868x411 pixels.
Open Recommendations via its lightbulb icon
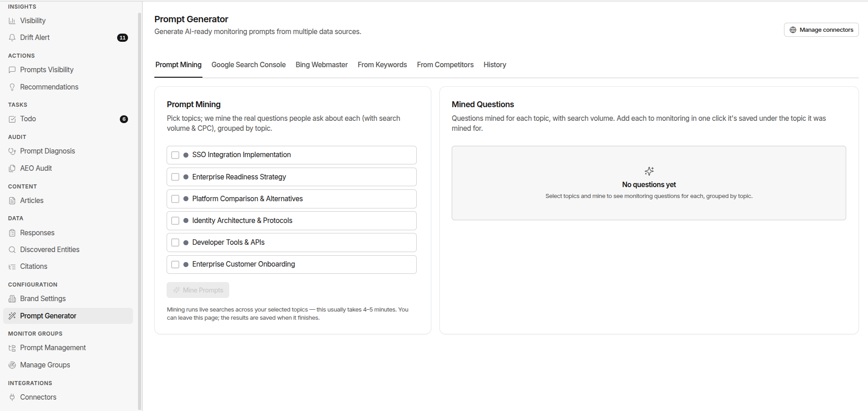pyautogui.click(x=12, y=87)
